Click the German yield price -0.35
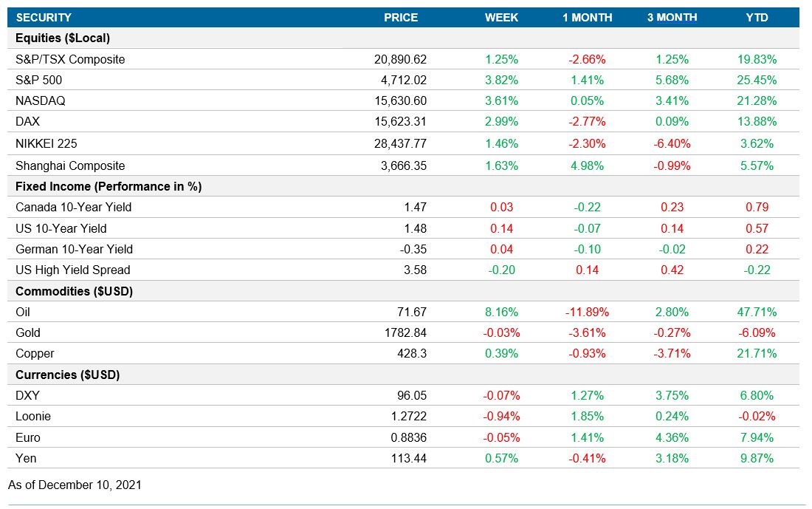Screen dimensions: 812x509 coord(413,249)
